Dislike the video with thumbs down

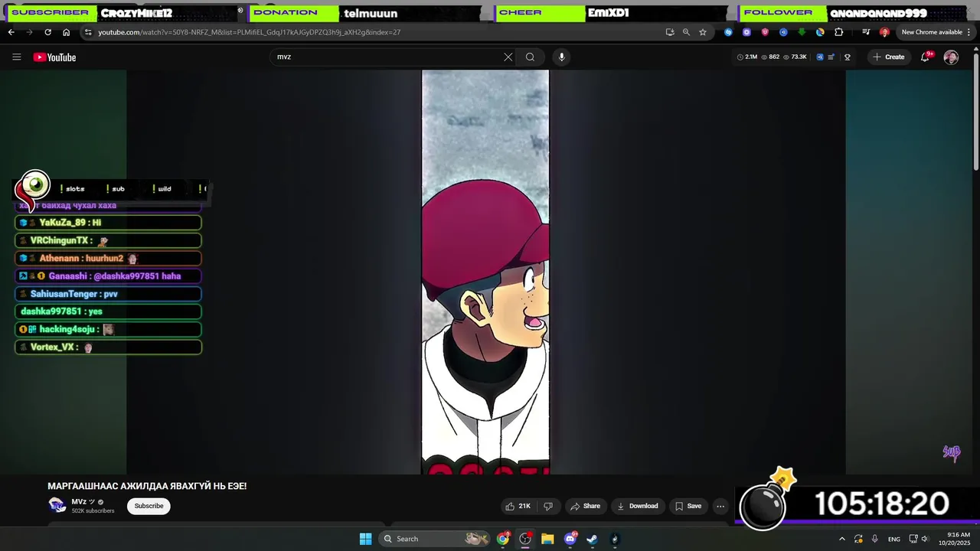pyautogui.click(x=548, y=506)
